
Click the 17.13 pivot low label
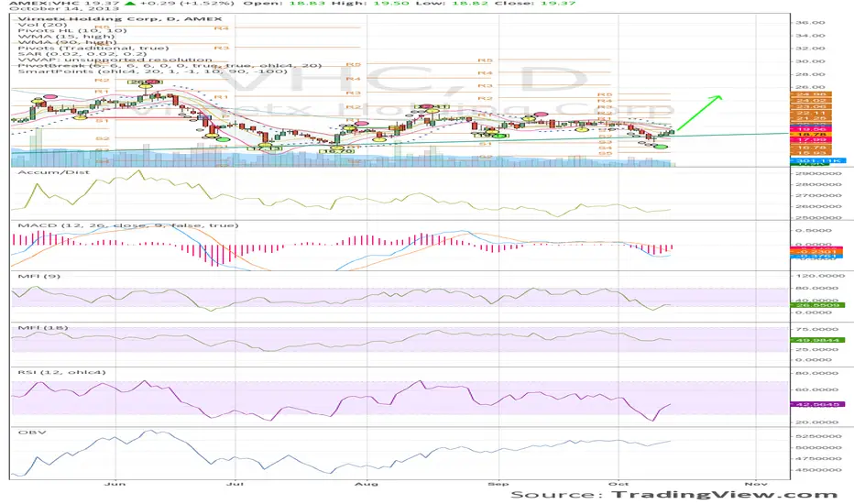tap(265, 148)
